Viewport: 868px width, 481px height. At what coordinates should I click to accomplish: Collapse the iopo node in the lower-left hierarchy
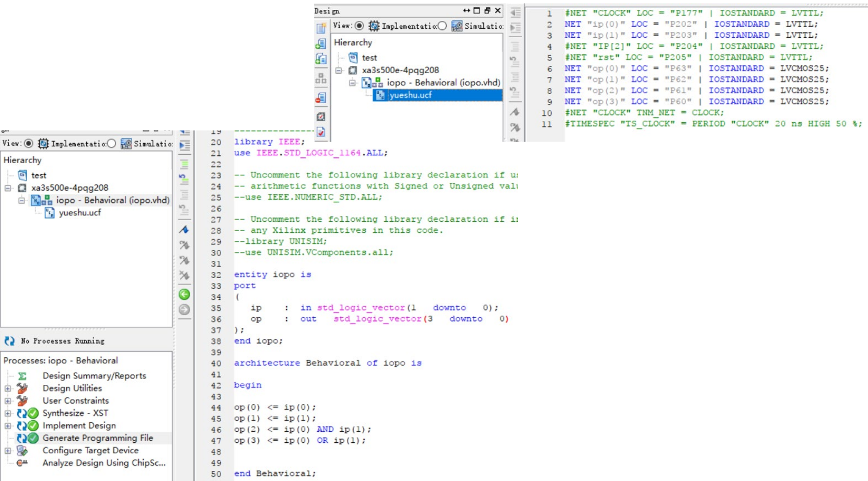coord(21,200)
